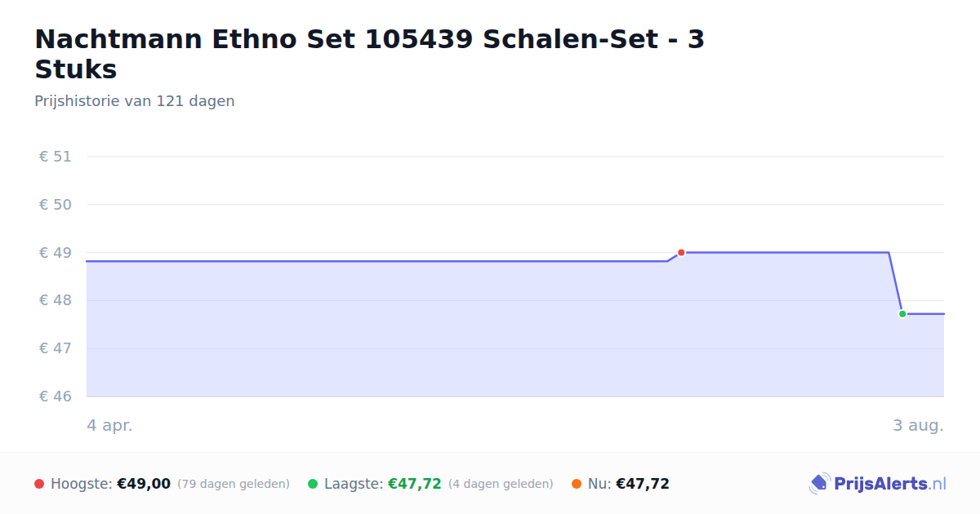980x514 pixels.
Task: Click the Nu €47,72 current price
Action: [643, 484]
